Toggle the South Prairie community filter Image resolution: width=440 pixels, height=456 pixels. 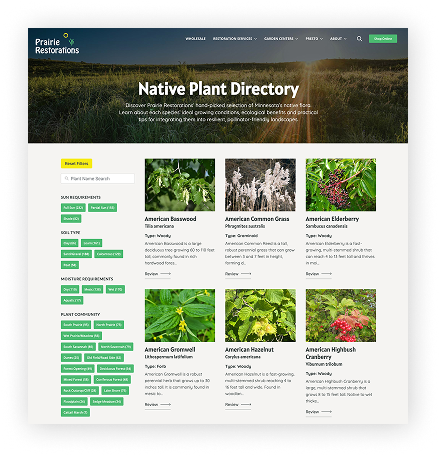tap(76, 325)
